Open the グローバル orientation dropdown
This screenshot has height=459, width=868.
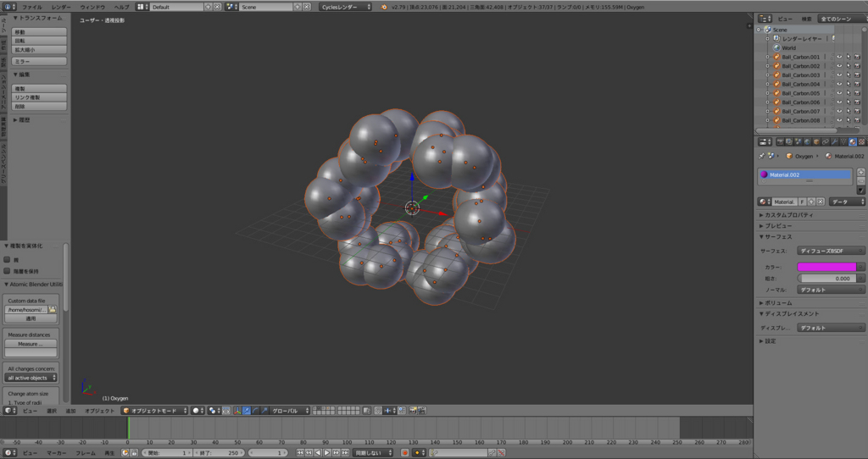pos(290,411)
